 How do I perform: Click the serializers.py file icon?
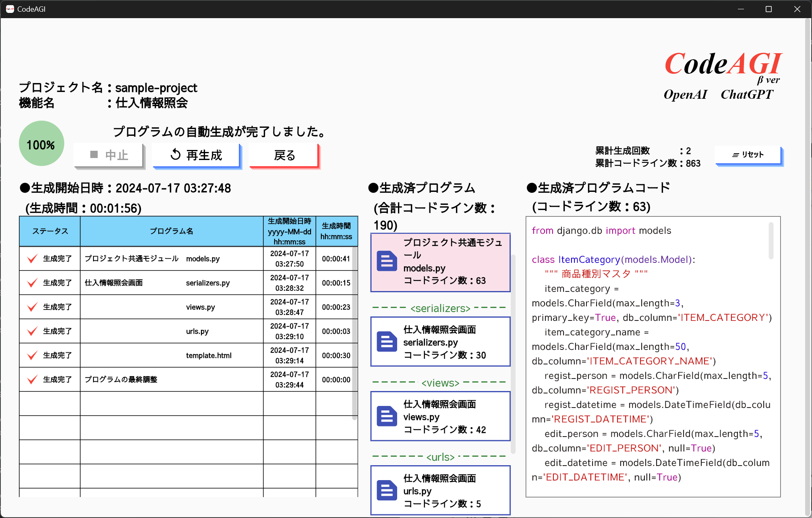coord(387,342)
